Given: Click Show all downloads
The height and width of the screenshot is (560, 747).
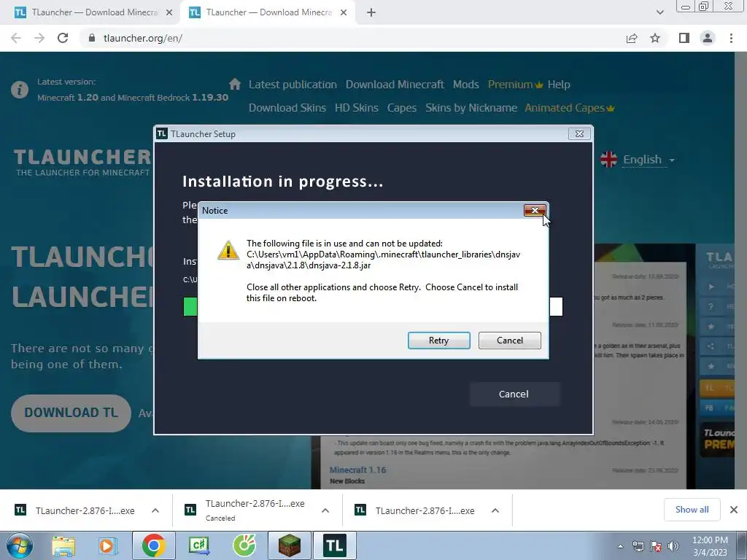Looking at the screenshot, I should coord(692,510).
